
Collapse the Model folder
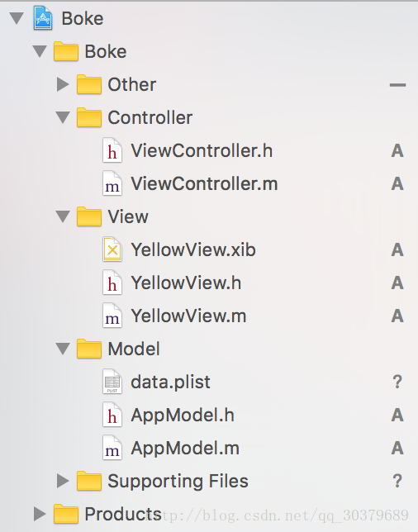[63, 349]
